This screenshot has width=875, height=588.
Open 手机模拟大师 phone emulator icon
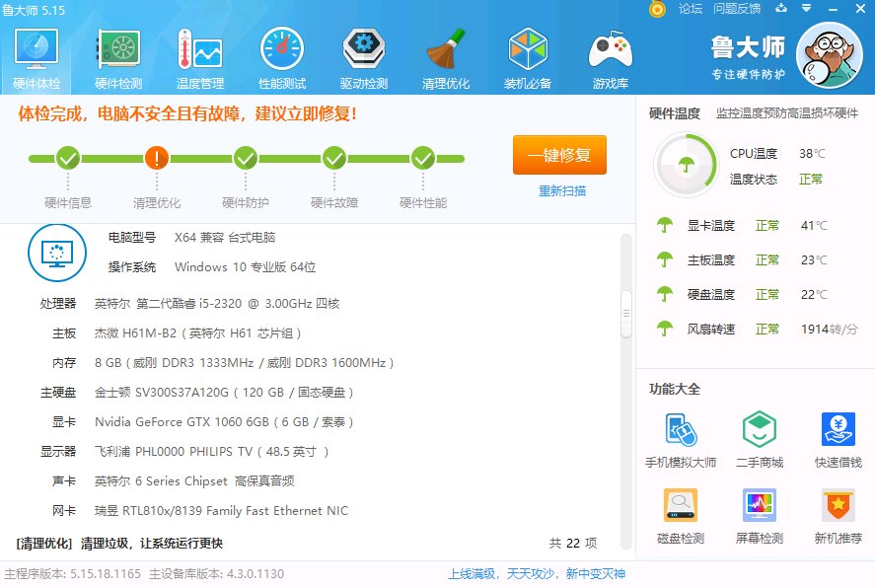click(681, 429)
